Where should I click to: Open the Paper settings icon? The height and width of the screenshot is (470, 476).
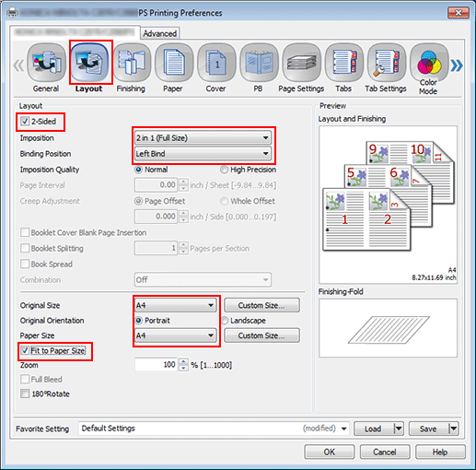click(x=174, y=63)
